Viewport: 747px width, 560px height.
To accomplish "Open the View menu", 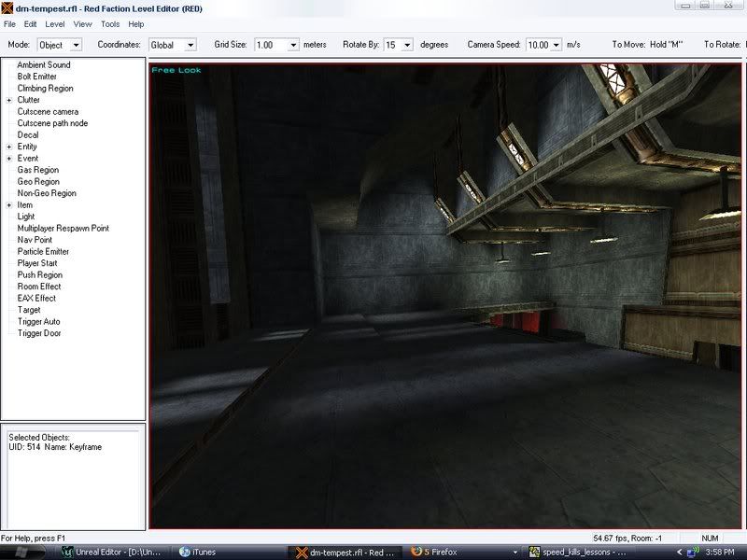I will pos(82,24).
